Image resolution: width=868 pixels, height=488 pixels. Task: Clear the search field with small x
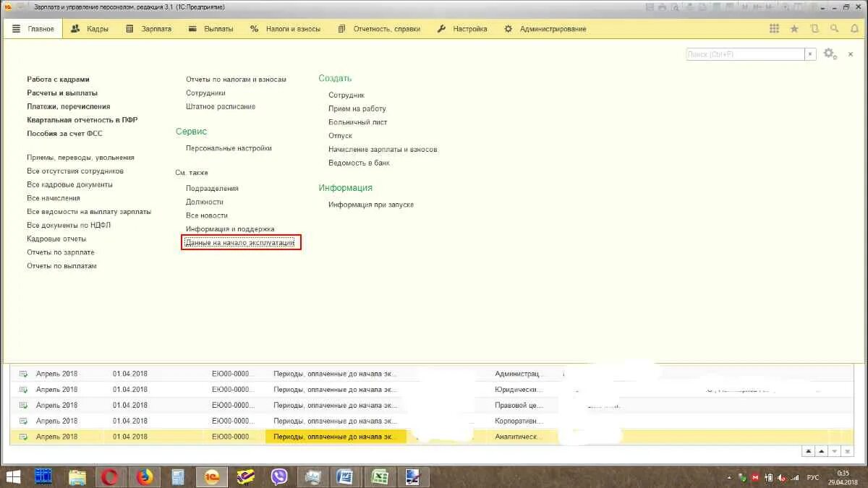click(x=810, y=54)
